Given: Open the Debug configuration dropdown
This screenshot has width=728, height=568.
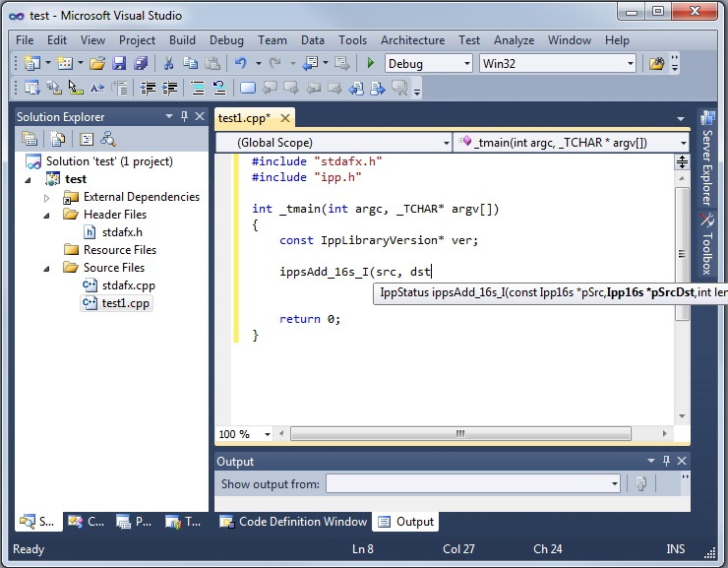Looking at the screenshot, I should (466, 64).
